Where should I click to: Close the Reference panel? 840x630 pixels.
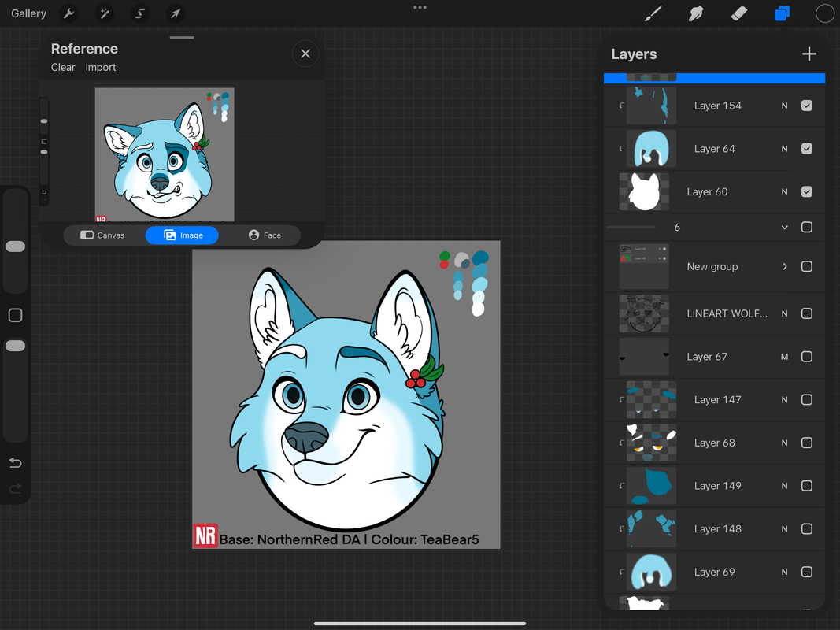tap(305, 54)
